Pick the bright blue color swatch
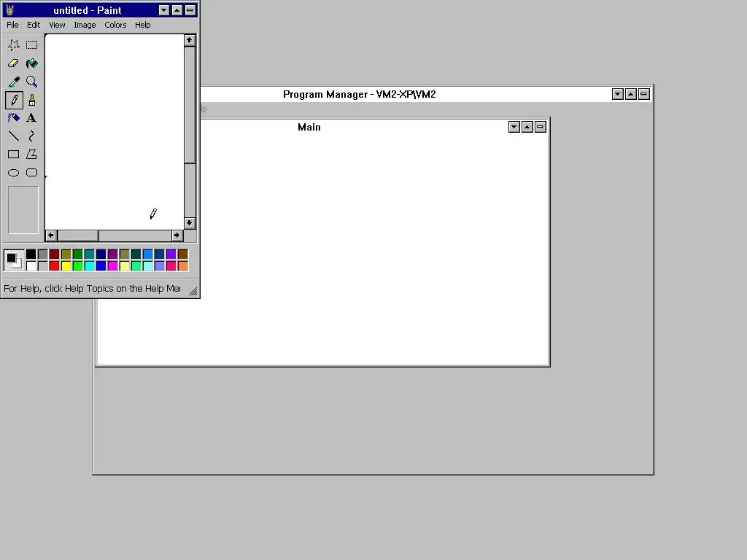 [101, 265]
